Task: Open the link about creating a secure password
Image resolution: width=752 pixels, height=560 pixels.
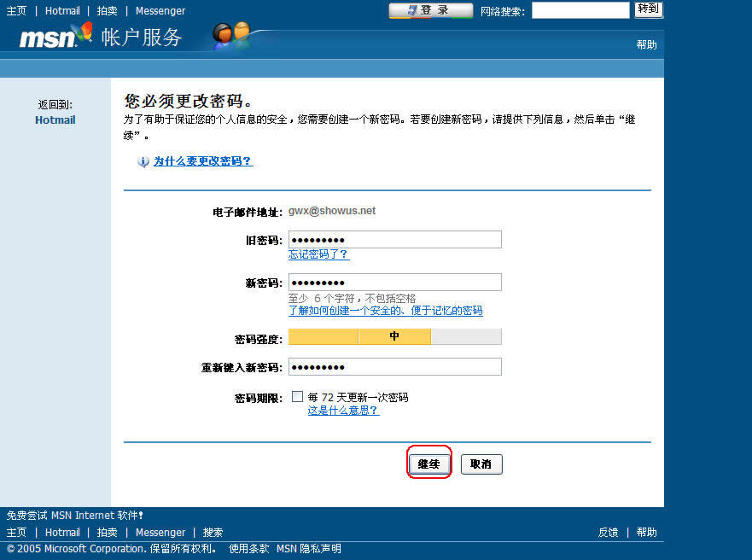Action: coord(385,310)
